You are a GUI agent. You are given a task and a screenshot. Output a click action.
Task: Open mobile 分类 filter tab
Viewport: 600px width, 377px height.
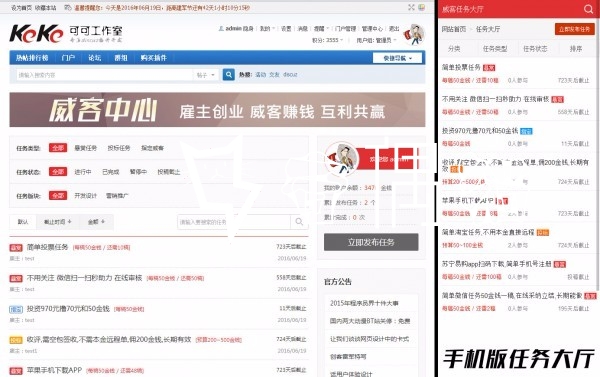[x=454, y=49]
